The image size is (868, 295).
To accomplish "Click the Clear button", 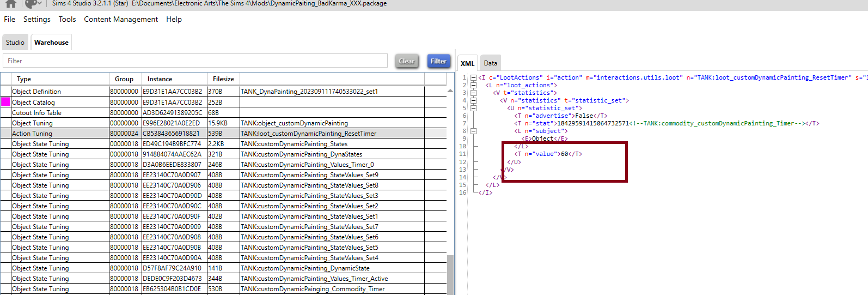I will [407, 61].
